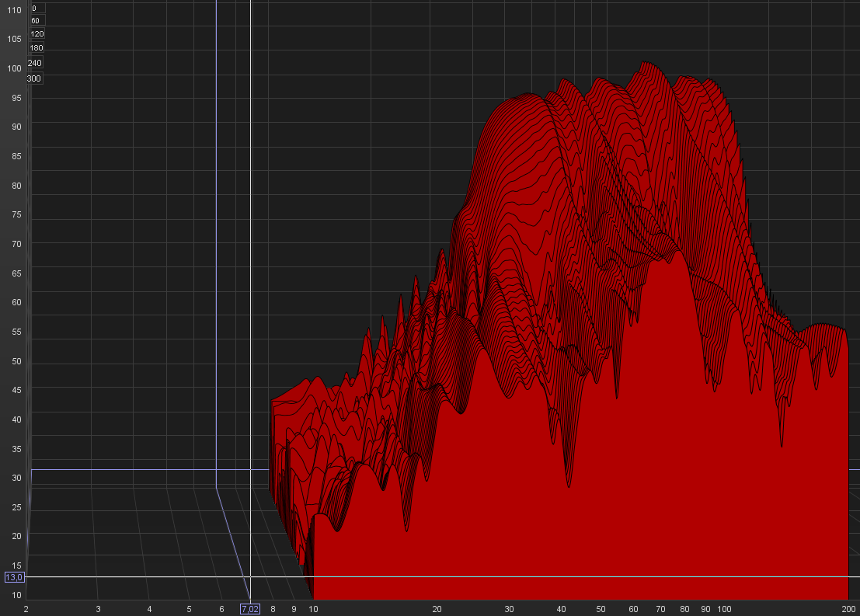Click the 10 Hz label on the frequency axis

(313, 609)
